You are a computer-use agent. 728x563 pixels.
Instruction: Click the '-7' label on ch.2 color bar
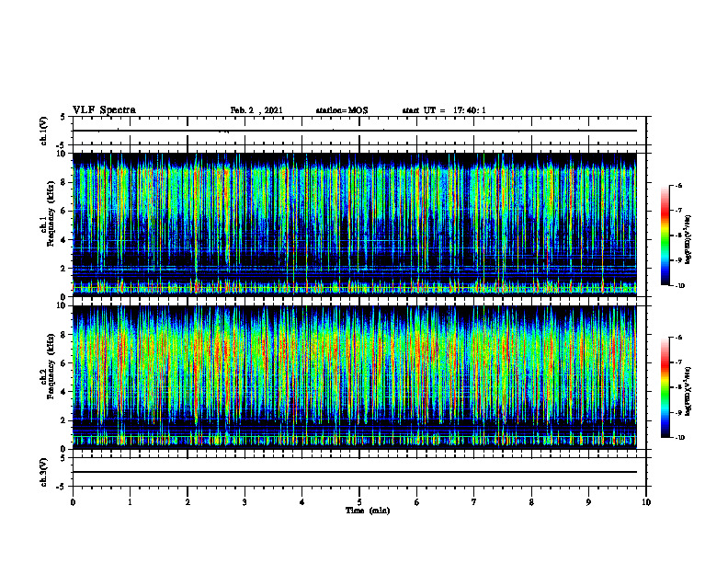(x=678, y=362)
